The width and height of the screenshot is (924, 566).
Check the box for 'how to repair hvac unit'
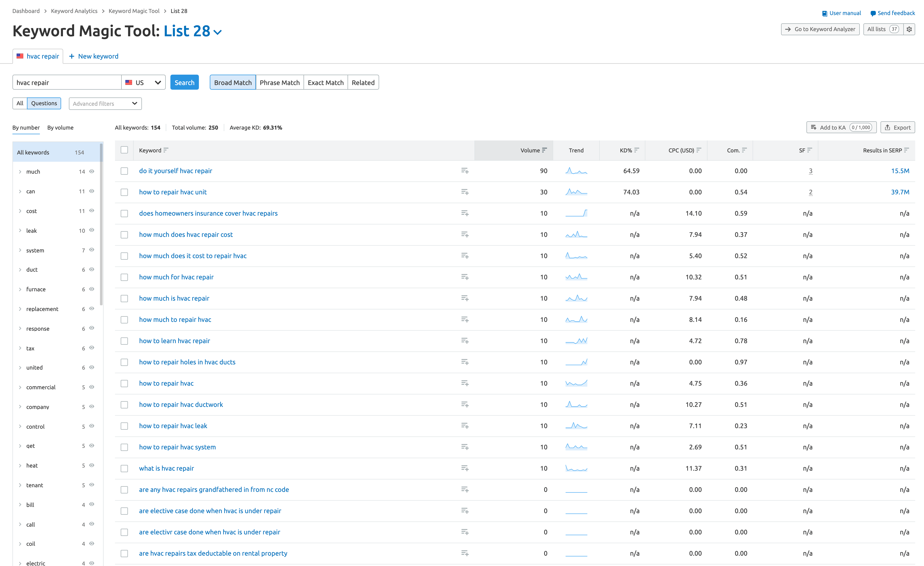coord(124,192)
